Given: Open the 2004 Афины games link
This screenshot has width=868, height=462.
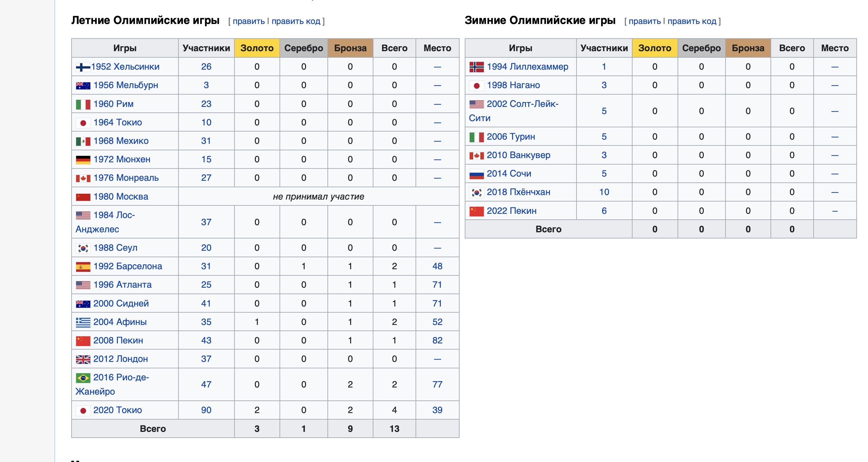Looking at the screenshot, I should (120, 322).
